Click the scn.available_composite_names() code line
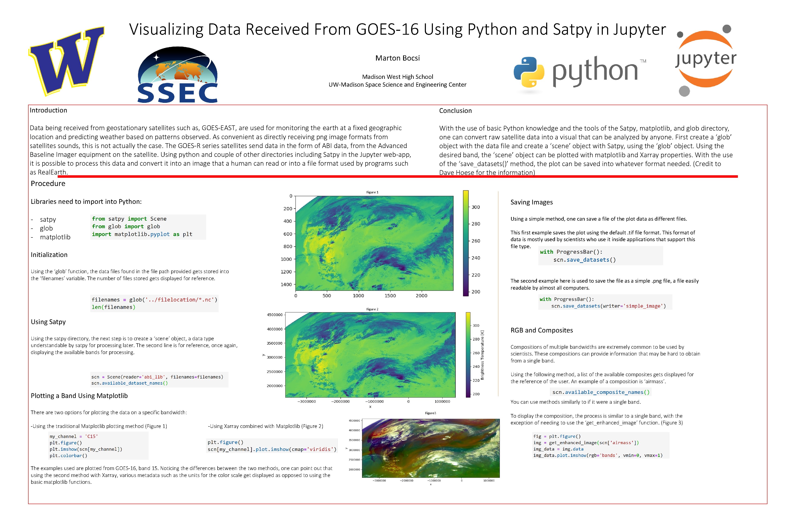The image size is (798, 532). click(x=601, y=392)
